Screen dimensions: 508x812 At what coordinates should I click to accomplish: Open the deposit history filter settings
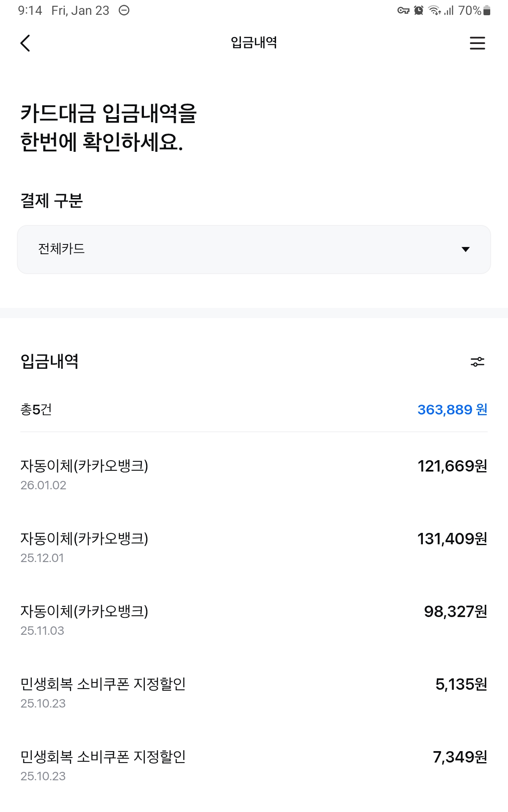[x=477, y=362]
